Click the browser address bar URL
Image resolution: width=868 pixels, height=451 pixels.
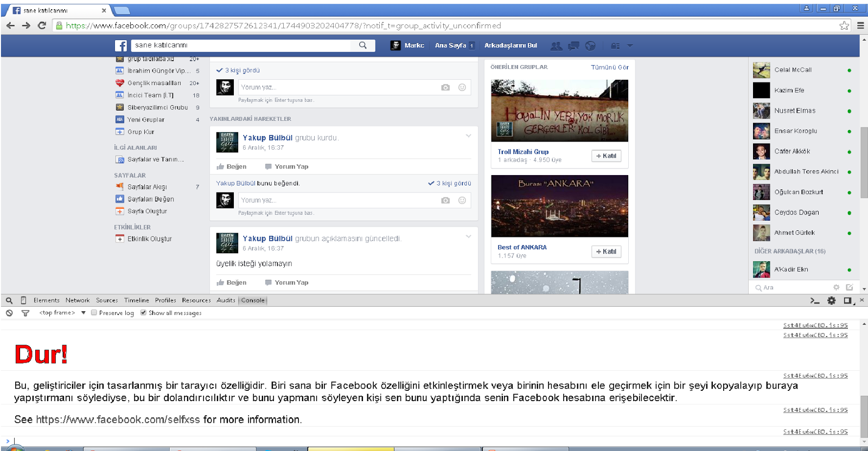[283, 25]
